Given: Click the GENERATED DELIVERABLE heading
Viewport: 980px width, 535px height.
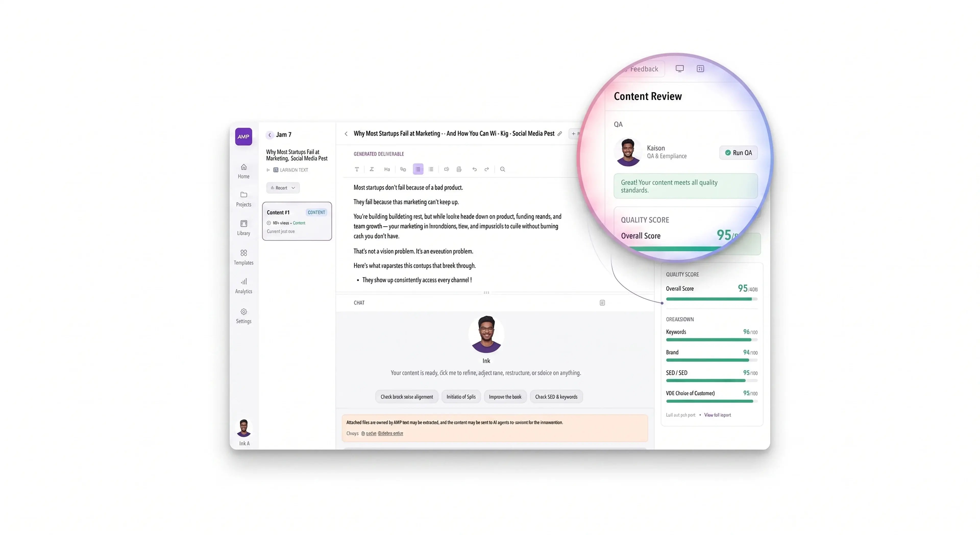Looking at the screenshot, I should coord(378,154).
